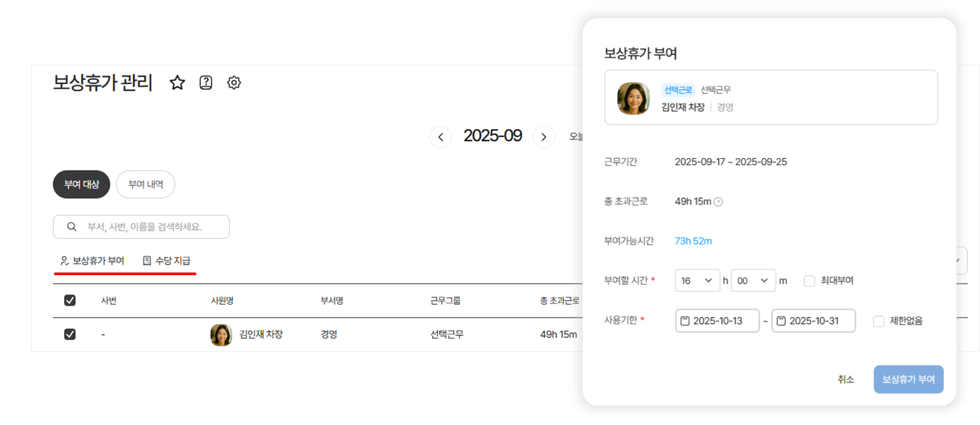Screen dimensions: 980x425
Task: Click the start date calendar icon
Action: 685,321
